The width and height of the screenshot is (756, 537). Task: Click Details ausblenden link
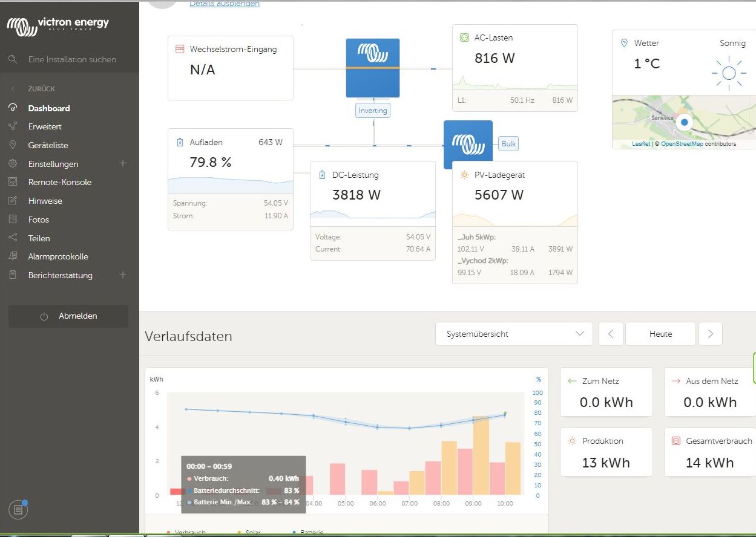coord(225,4)
